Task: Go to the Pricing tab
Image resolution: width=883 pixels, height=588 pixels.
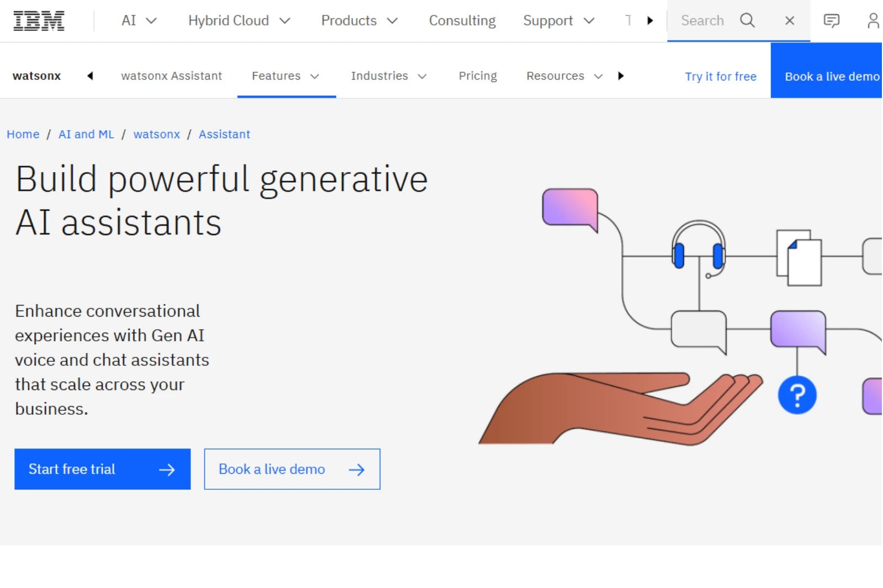Action: [477, 76]
